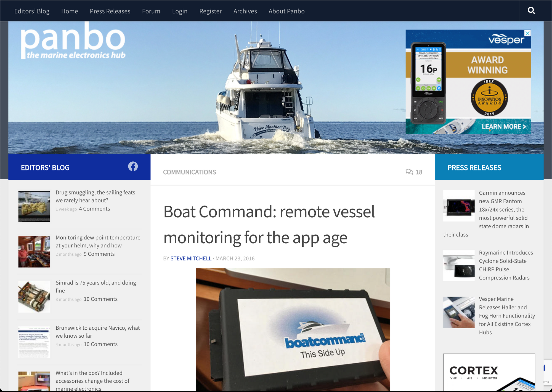Click Garmin GMR Fantom press release thumbnail

click(459, 206)
